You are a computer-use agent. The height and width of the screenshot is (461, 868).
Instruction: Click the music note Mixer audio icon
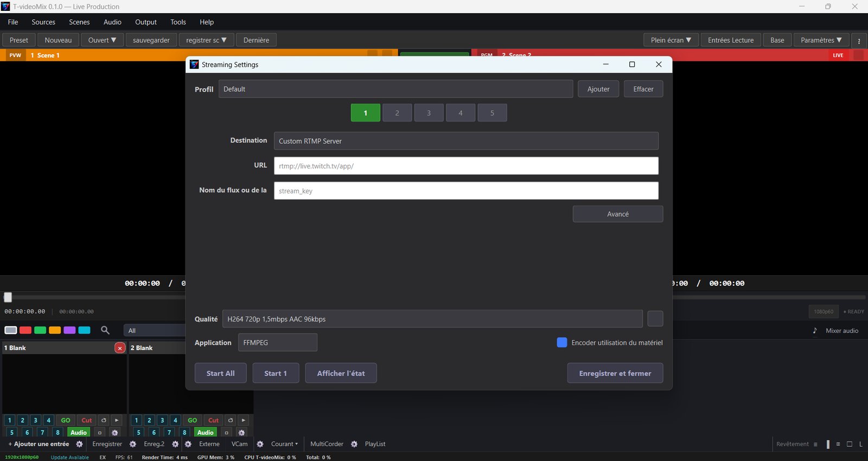[815, 331]
